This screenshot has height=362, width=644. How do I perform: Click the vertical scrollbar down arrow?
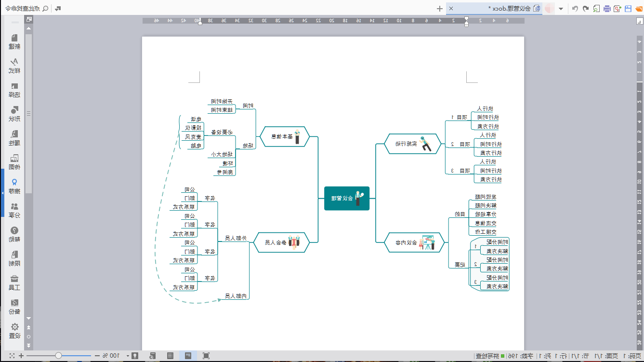pos(28,318)
